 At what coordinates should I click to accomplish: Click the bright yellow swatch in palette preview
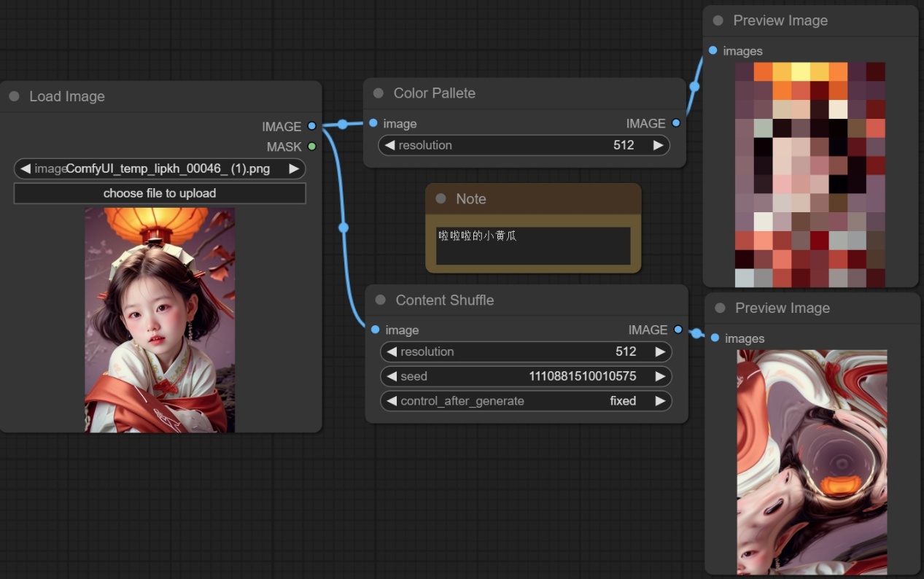(x=800, y=71)
